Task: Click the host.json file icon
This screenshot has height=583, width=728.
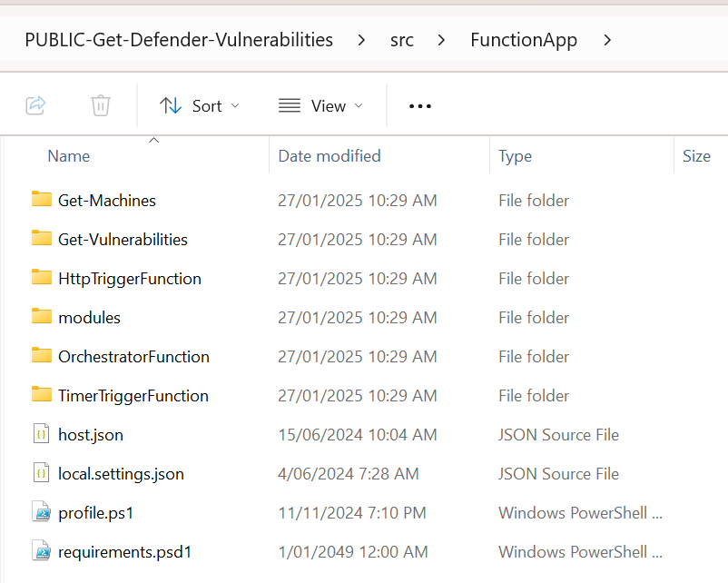Action: click(x=41, y=434)
